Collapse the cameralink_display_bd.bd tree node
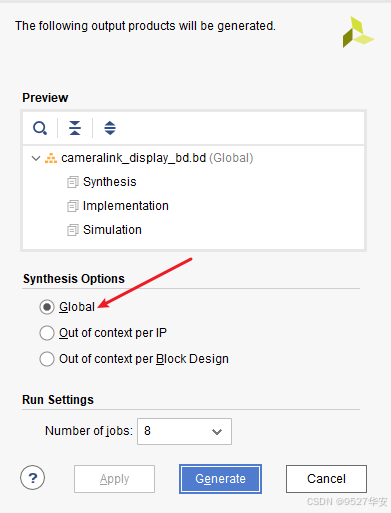This screenshot has width=391, height=513. click(x=36, y=158)
